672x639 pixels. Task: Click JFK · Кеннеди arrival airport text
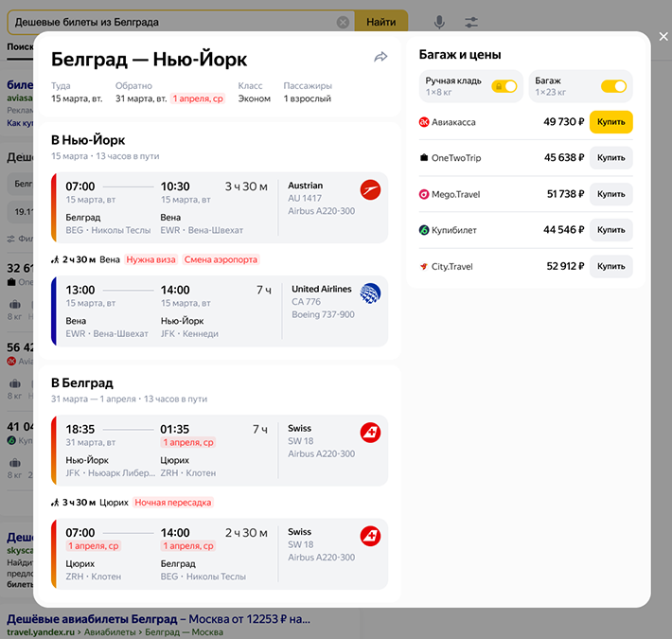pos(189,334)
